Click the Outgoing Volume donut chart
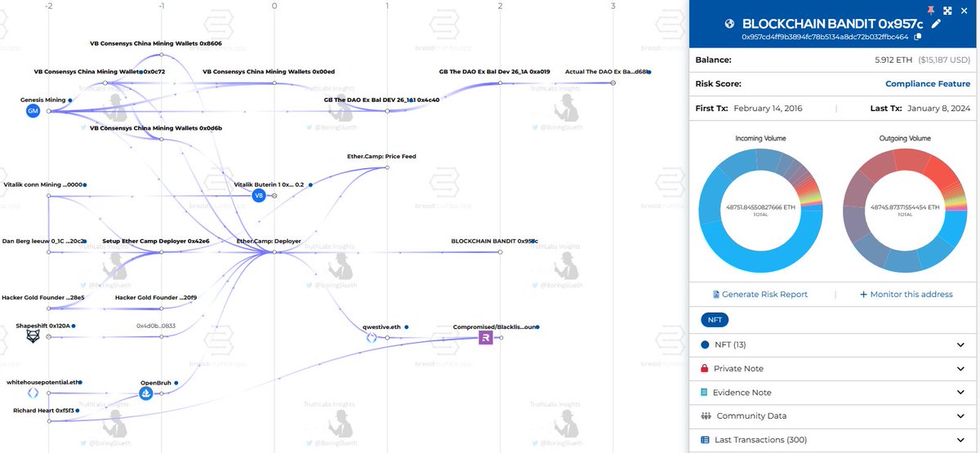This screenshot has width=980, height=453. click(905, 209)
